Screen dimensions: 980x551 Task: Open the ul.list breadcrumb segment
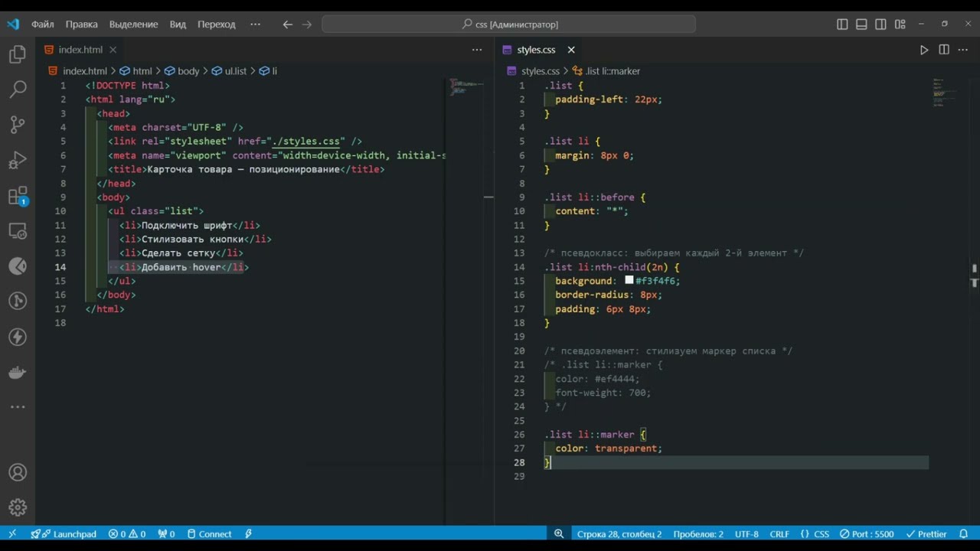point(229,71)
